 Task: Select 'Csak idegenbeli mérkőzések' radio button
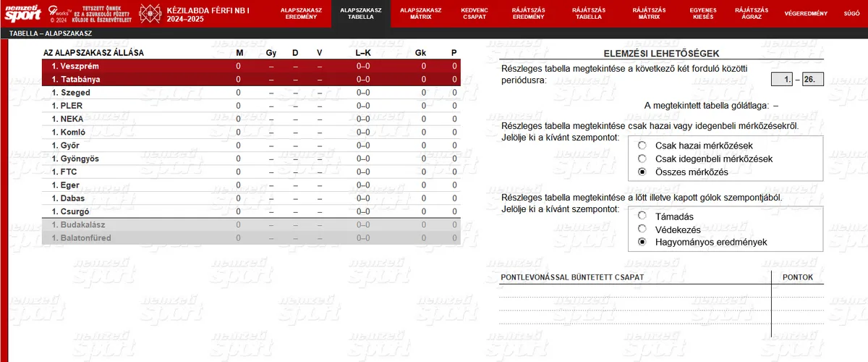(642, 159)
